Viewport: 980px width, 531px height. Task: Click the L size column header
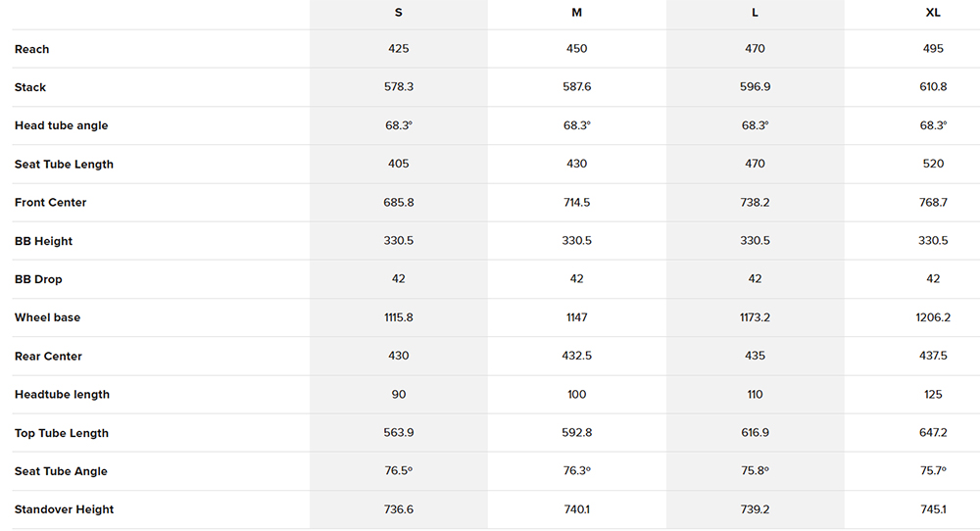tap(755, 12)
